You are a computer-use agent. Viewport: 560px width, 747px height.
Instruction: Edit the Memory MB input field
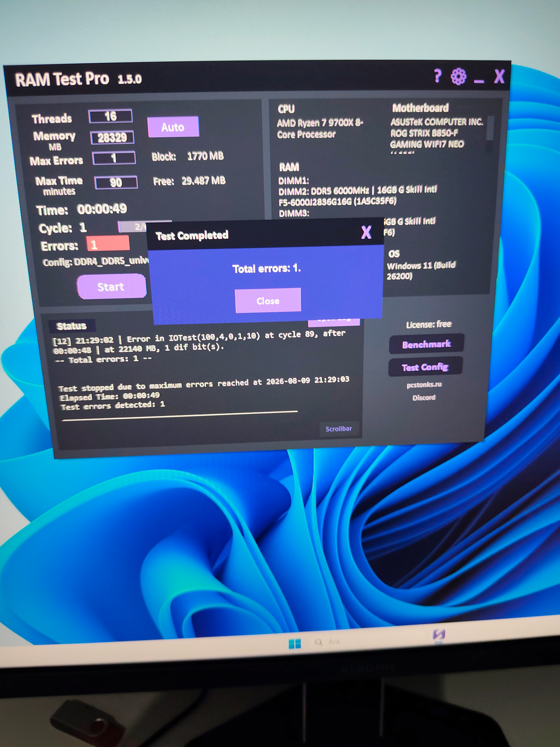tap(112, 138)
